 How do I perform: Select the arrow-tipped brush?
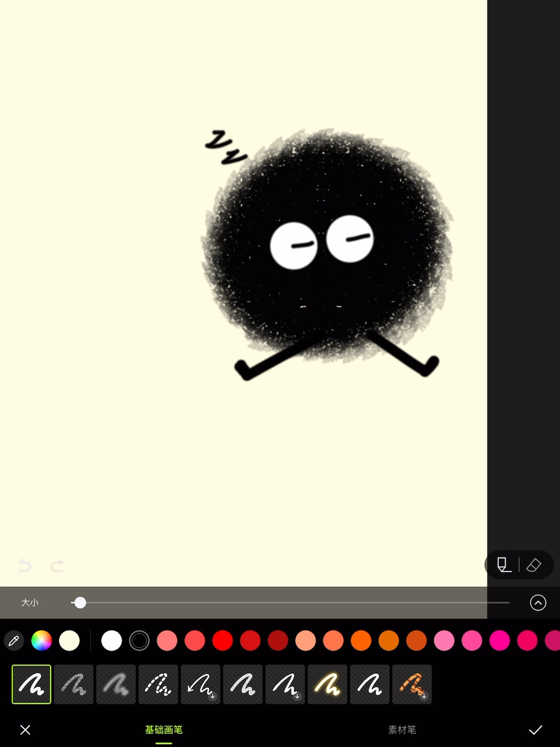tap(201, 684)
